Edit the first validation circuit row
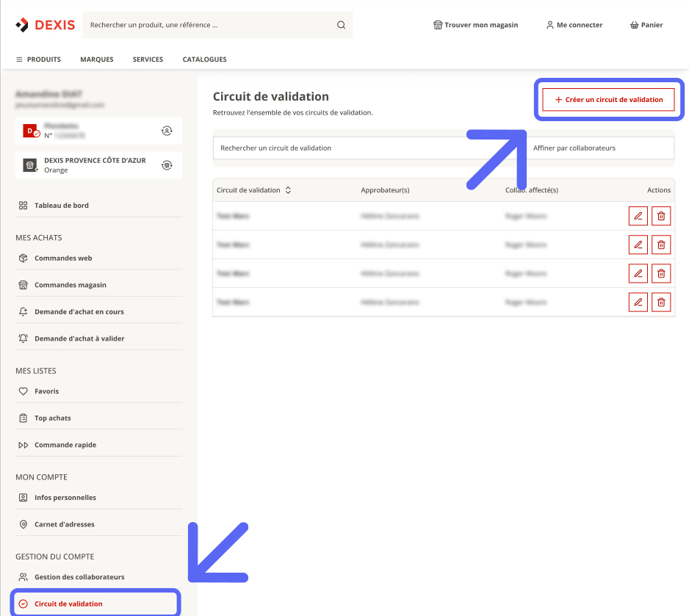 (x=638, y=216)
